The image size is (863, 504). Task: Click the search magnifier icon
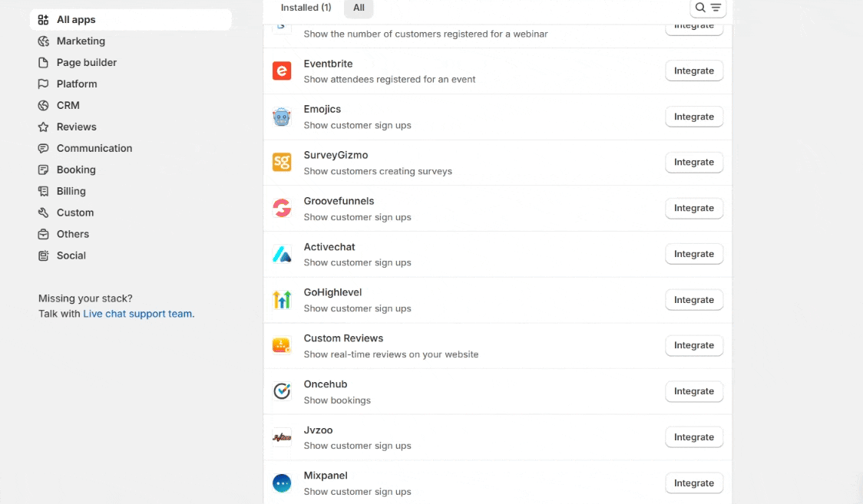[x=700, y=8]
